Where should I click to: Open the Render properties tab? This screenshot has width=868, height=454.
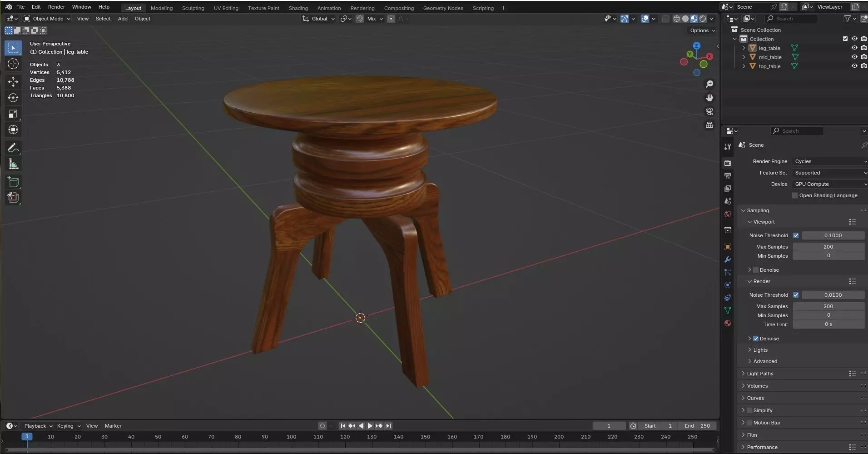[728, 163]
